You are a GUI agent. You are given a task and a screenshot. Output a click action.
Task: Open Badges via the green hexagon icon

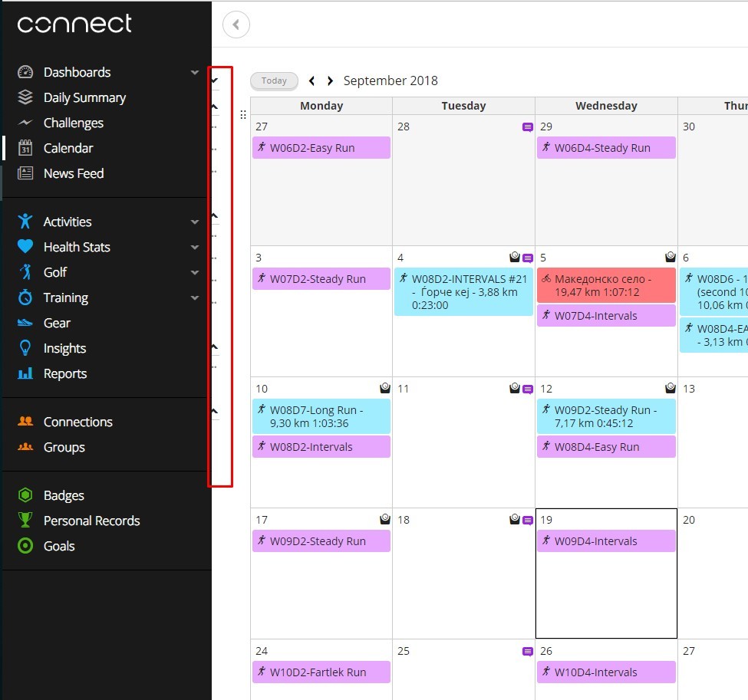(x=25, y=495)
